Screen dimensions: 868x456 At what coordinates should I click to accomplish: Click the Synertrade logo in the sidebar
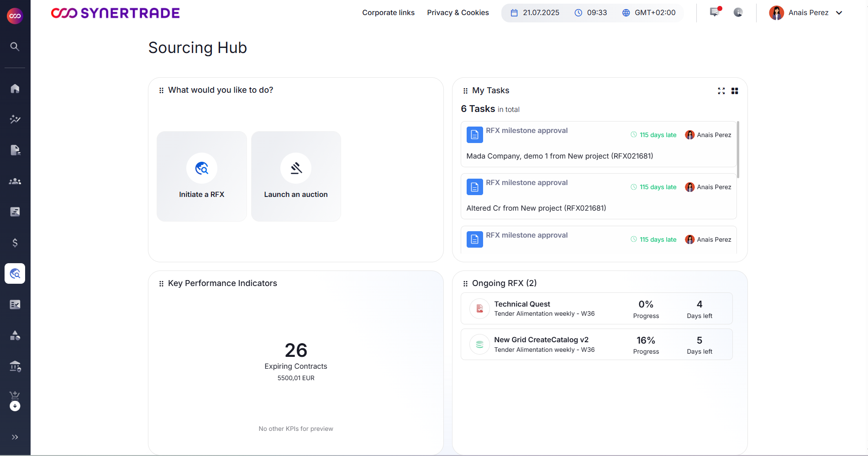pyautogui.click(x=15, y=16)
